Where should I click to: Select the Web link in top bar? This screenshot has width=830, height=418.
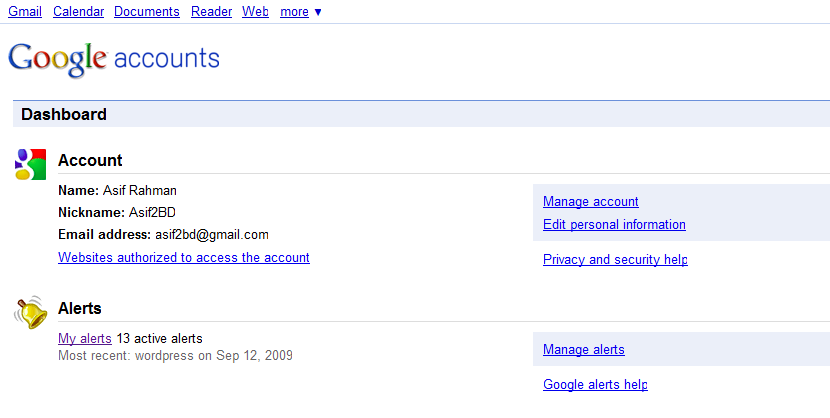255,12
